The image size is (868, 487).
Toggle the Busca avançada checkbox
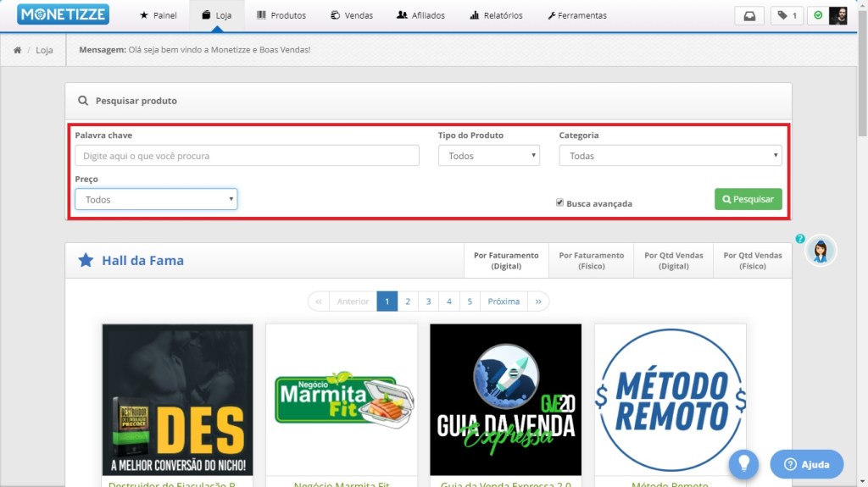point(559,203)
